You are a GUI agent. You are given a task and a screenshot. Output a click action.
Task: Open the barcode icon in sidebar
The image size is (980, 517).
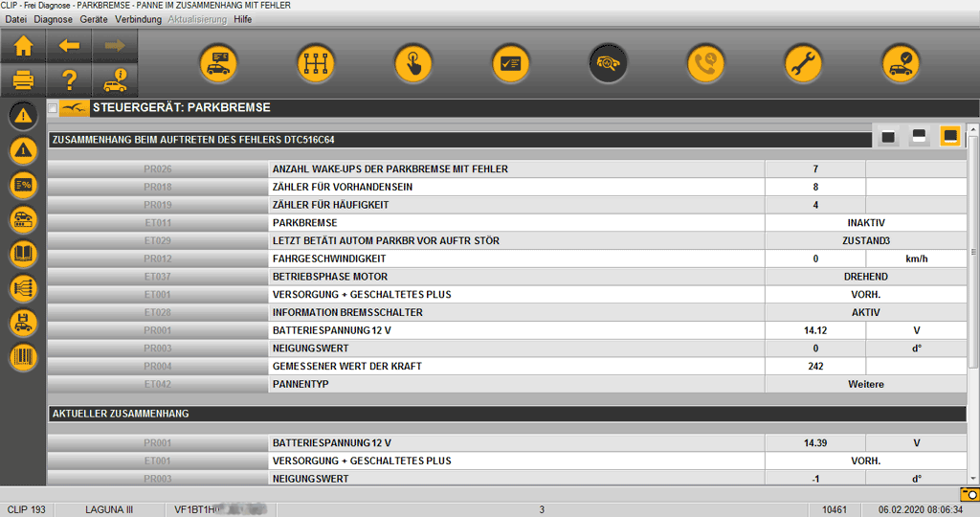pyautogui.click(x=23, y=358)
